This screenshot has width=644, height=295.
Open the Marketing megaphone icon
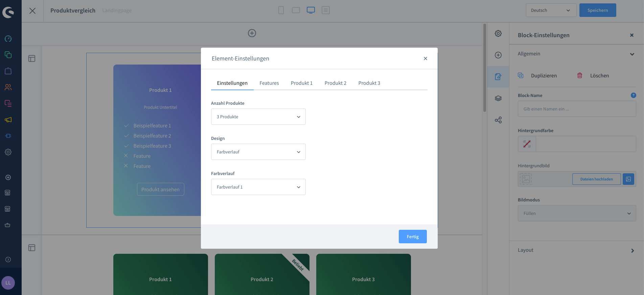[x=8, y=120]
